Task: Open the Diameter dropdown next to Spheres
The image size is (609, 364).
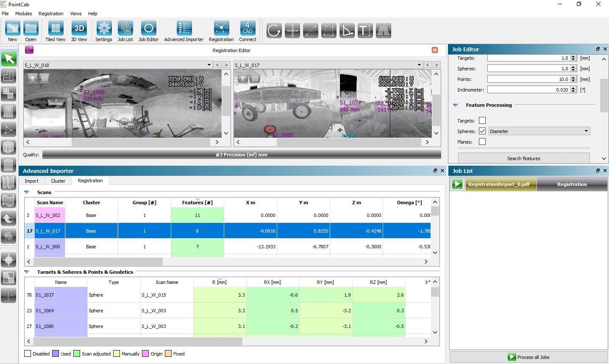Action: 539,131
